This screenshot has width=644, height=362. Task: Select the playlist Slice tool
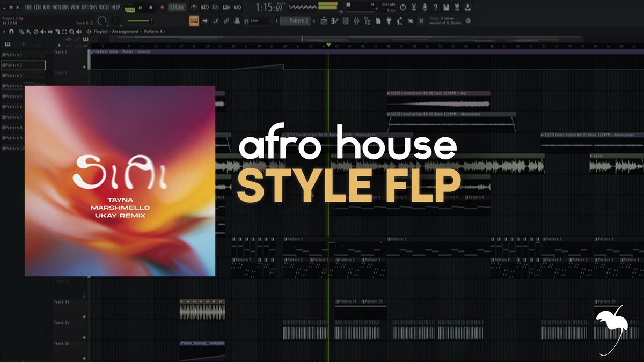click(x=57, y=32)
